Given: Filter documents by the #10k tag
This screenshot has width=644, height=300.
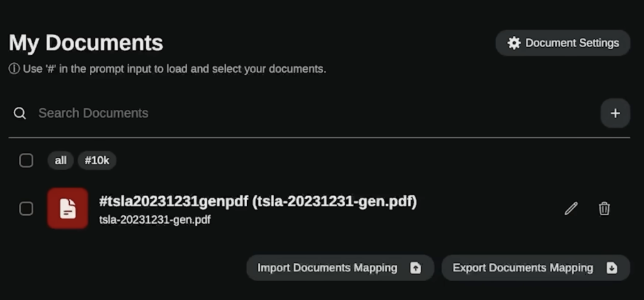Looking at the screenshot, I should pyautogui.click(x=97, y=160).
